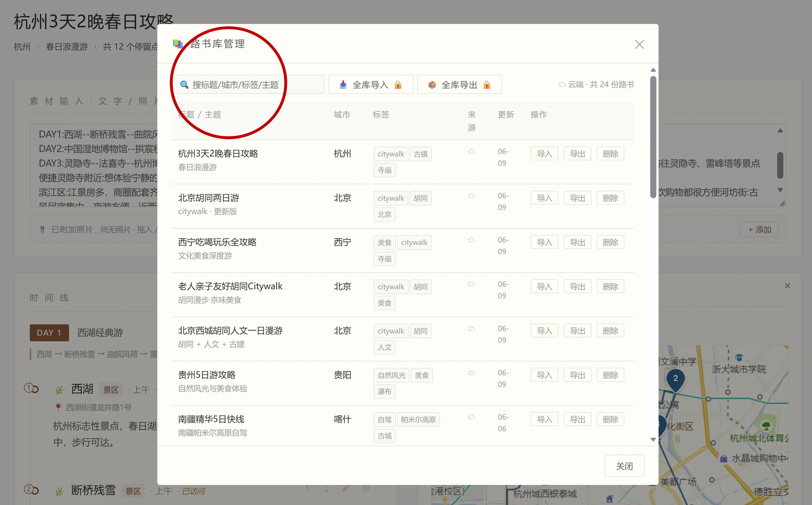Screen dimensions: 812x505
Task: Click the 关闭 button at dialog bottom
Action: pos(624,466)
